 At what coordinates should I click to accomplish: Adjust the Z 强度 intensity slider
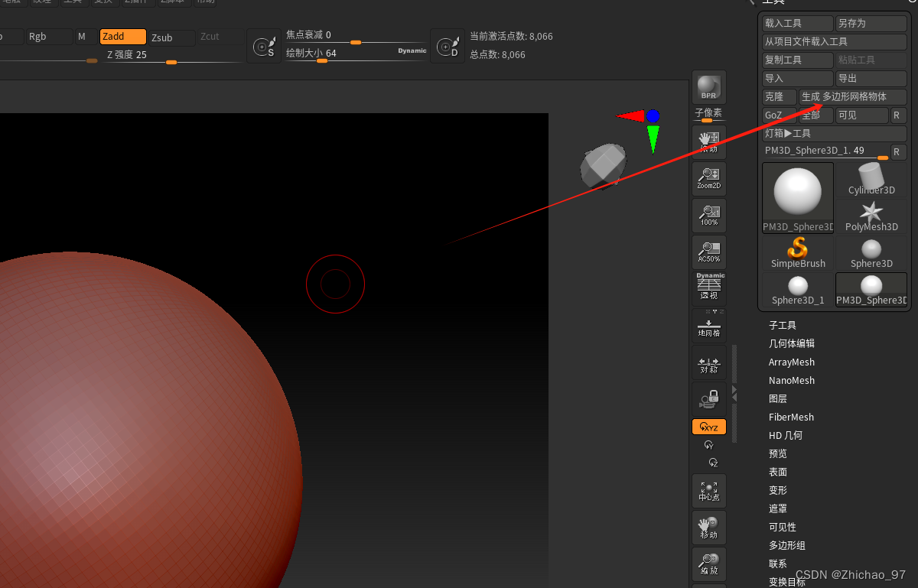coord(174,56)
